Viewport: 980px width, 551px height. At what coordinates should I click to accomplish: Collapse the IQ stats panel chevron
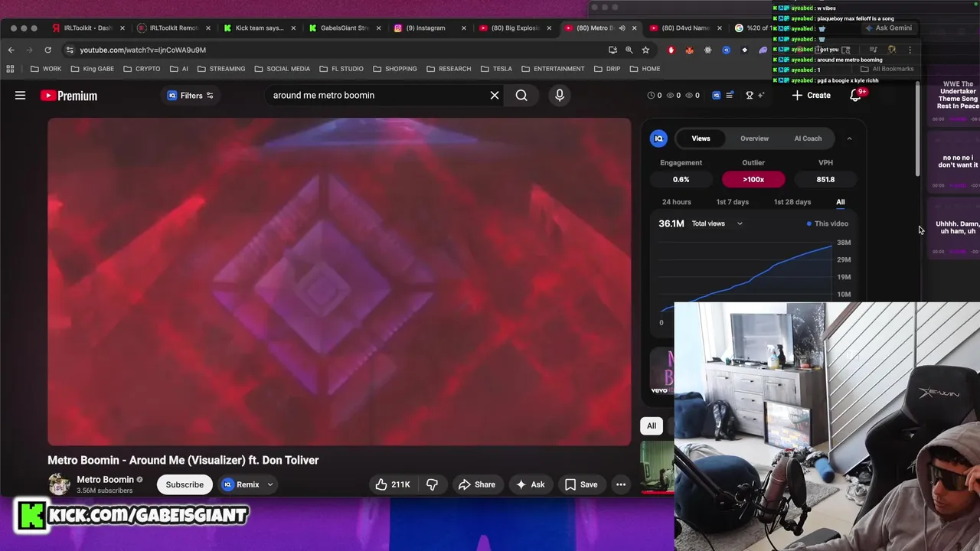849,139
